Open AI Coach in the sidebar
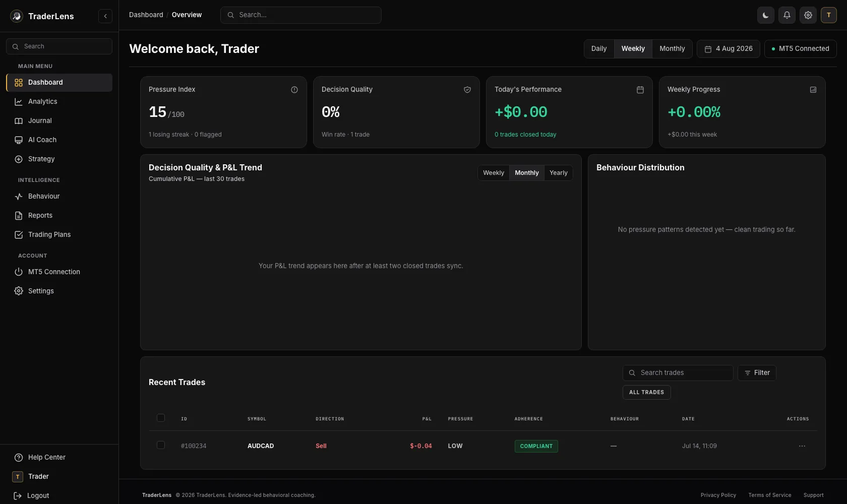 pyautogui.click(x=59, y=140)
